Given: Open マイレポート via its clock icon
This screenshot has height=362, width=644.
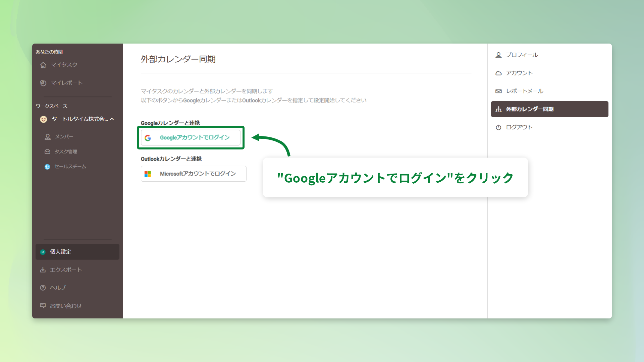Looking at the screenshot, I should coord(43,83).
